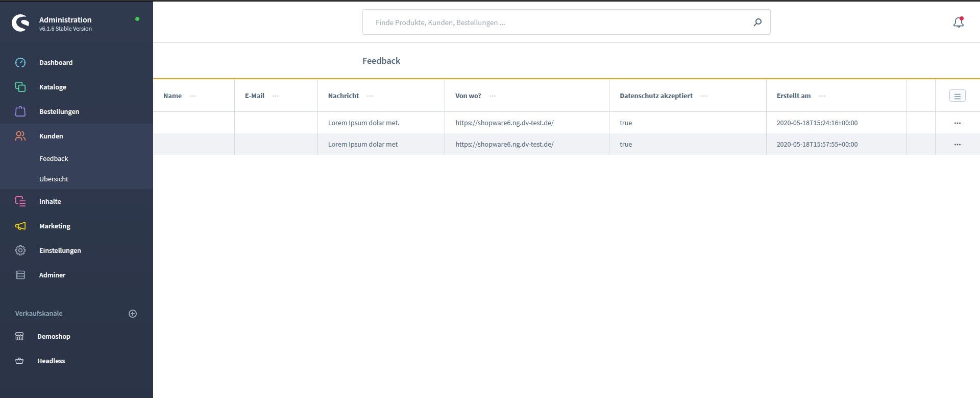980x398 pixels.
Task: Sort by Name column header
Action: tap(173, 96)
